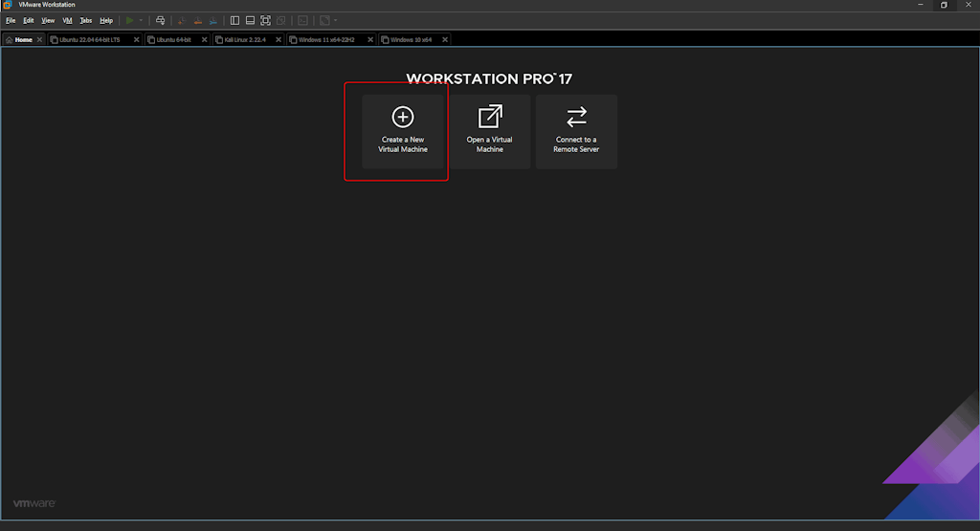The height and width of the screenshot is (531, 980).
Task: Close the Windows 10 x64 tab
Action: (x=445, y=39)
